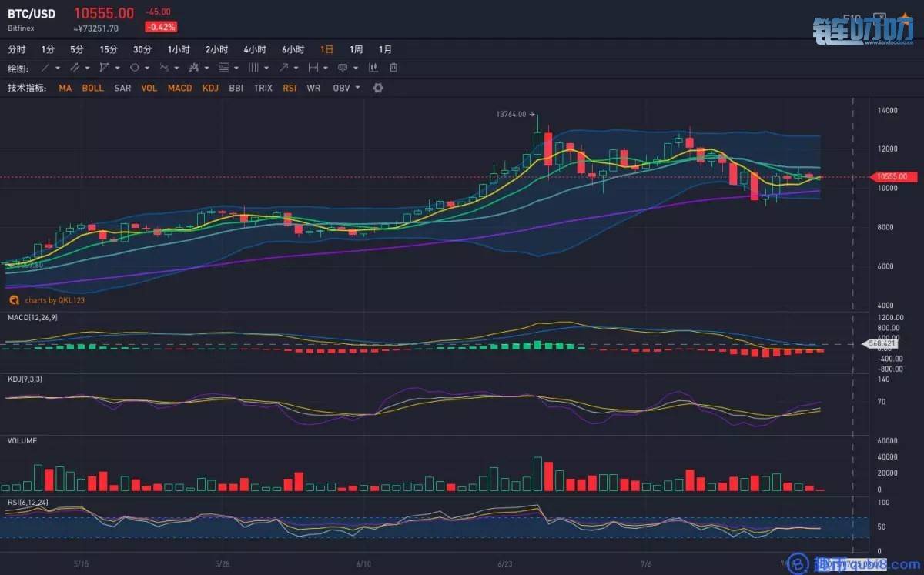Select the triangle pattern drawing tool
The image size is (924, 575).
(x=104, y=68)
